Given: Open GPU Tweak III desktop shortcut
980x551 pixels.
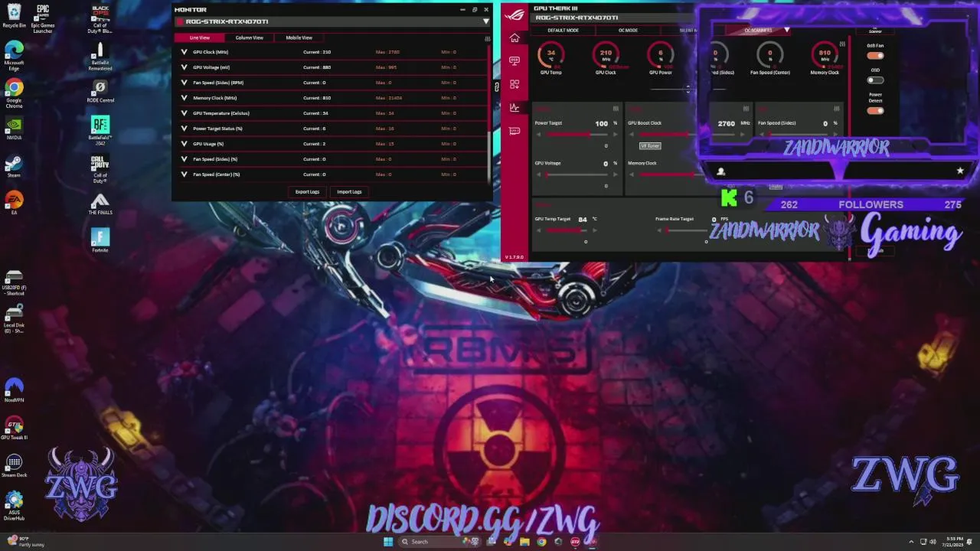Looking at the screenshot, I should (14, 428).
